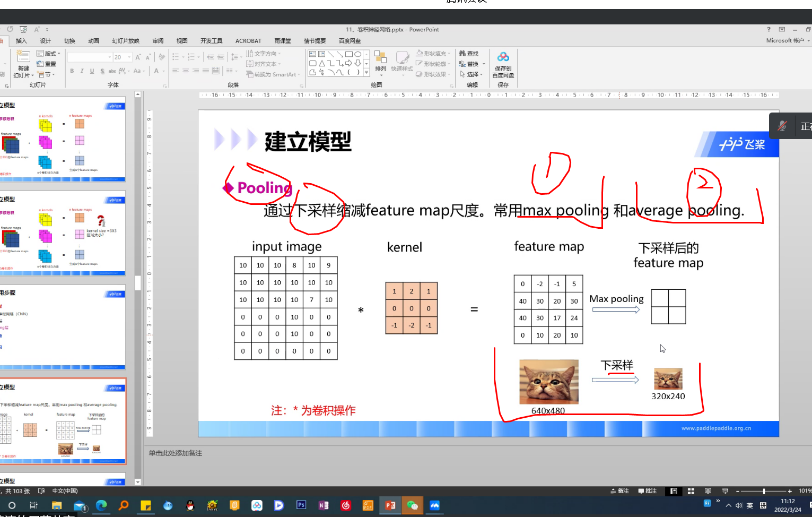This screenshot has height=517, width=812.
Task: Justify text in paragraph group
Action: click(x=206, y=71)
